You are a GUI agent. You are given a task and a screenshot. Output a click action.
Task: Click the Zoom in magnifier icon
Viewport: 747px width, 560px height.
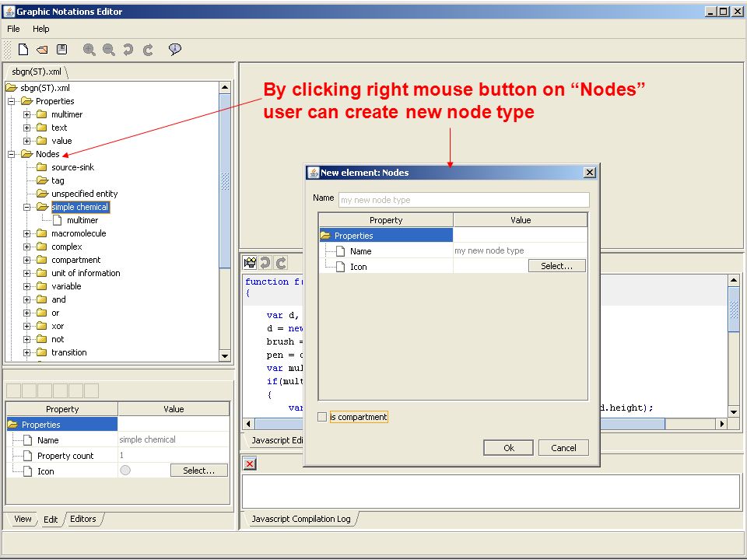click(x=89, y=49)
